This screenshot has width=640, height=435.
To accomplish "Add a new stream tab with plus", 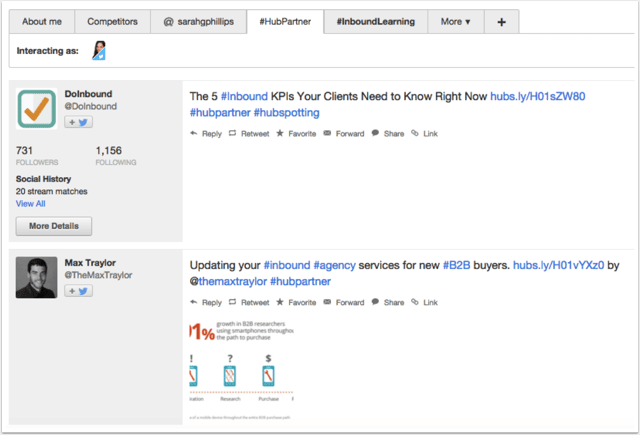I will pos(501,21).
